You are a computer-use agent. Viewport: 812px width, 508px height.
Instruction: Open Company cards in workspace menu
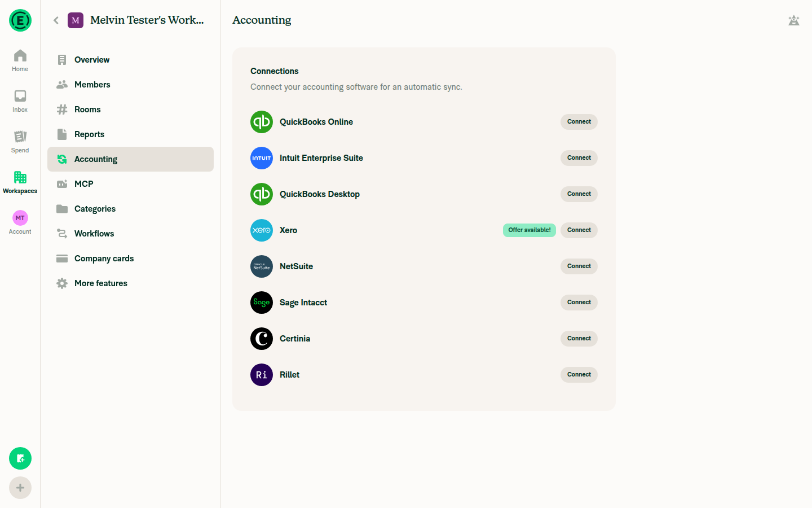(130, 259)
